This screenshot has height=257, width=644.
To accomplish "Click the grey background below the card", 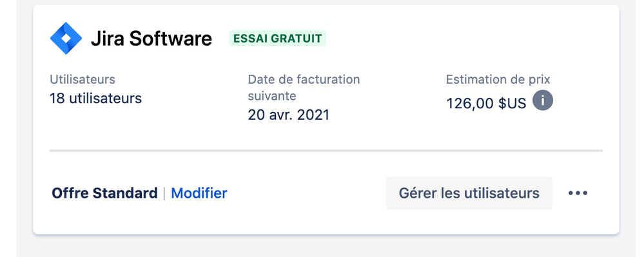I will point(326,247).
